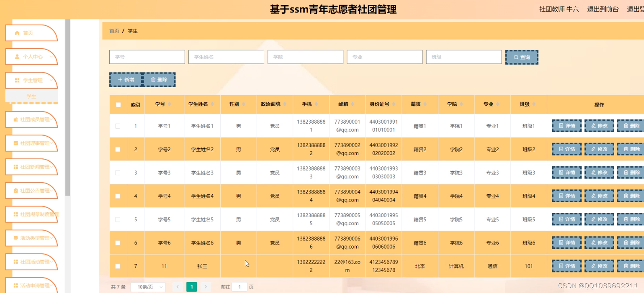Check the row for 学号4
Screen dimensions: 644x293
[118, 196]
